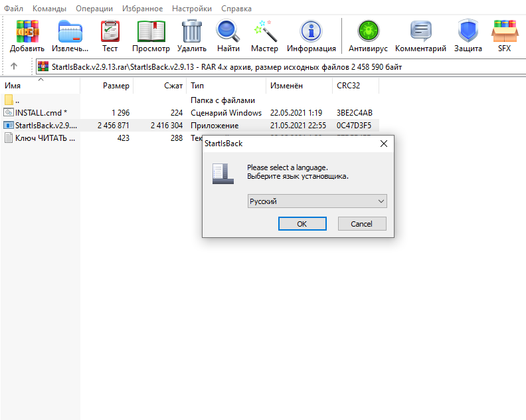
Task: Click the WinRAR icon in the address bar
Action: point(43,66)
